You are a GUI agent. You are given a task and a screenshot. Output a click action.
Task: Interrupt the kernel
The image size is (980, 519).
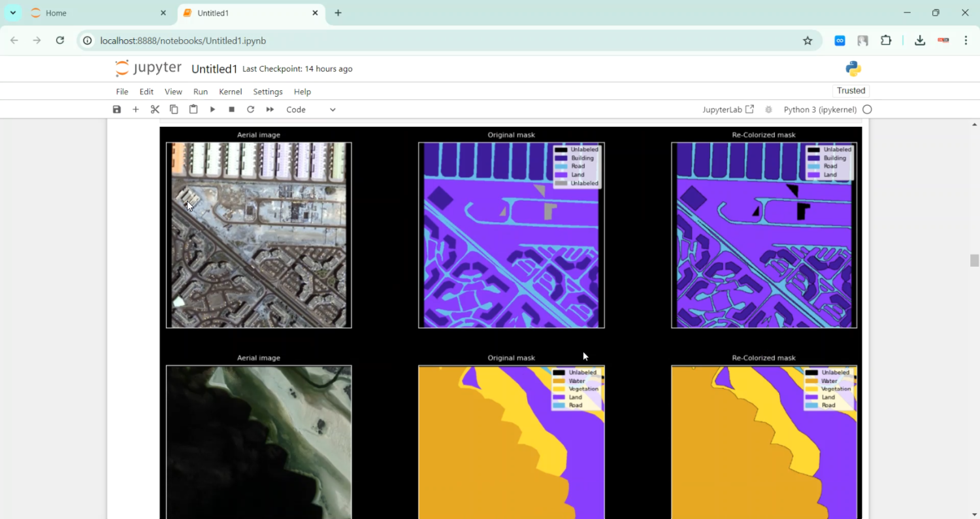[x=231, y=109]
